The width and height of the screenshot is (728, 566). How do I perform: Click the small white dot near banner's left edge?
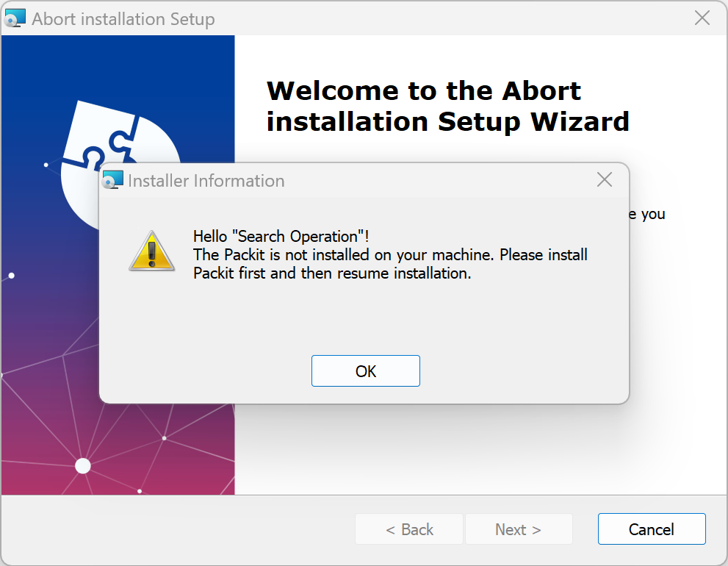12,276
